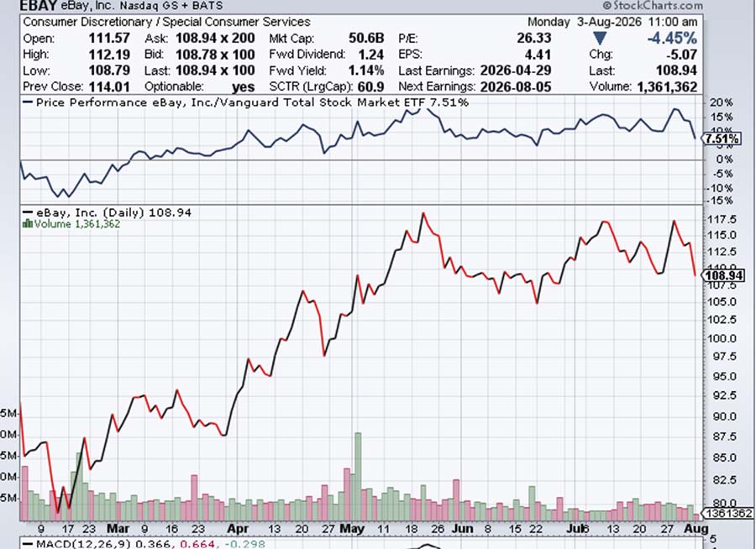The height and width of the screenshot is (549, 756).
Task: Select the Open price 111.57
Action: tap(109, 38)
